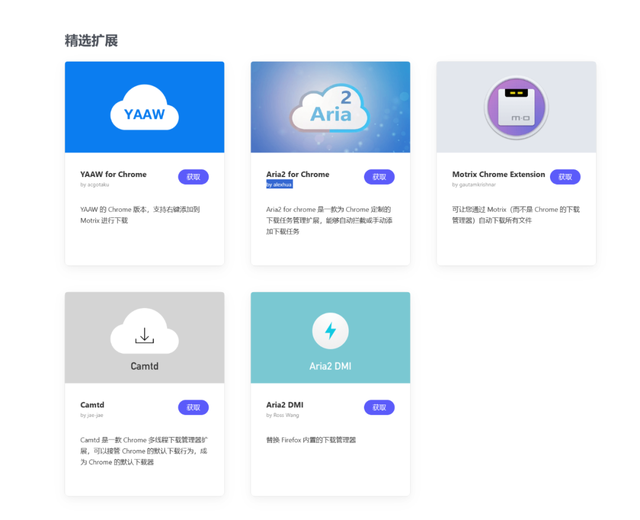Click the Aria2 DMI card title
Viewport: 640px width, 520px height.
point(284,405)
